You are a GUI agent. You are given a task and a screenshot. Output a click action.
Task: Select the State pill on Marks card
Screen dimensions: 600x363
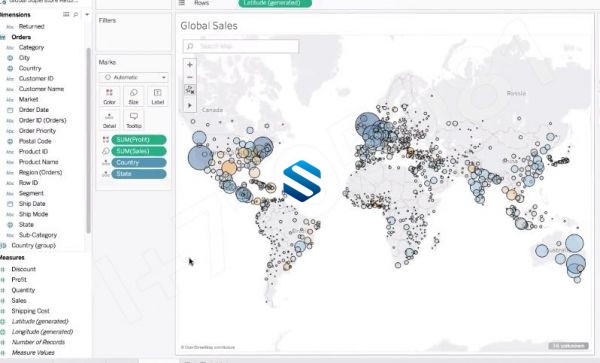(x=139, y=174)
